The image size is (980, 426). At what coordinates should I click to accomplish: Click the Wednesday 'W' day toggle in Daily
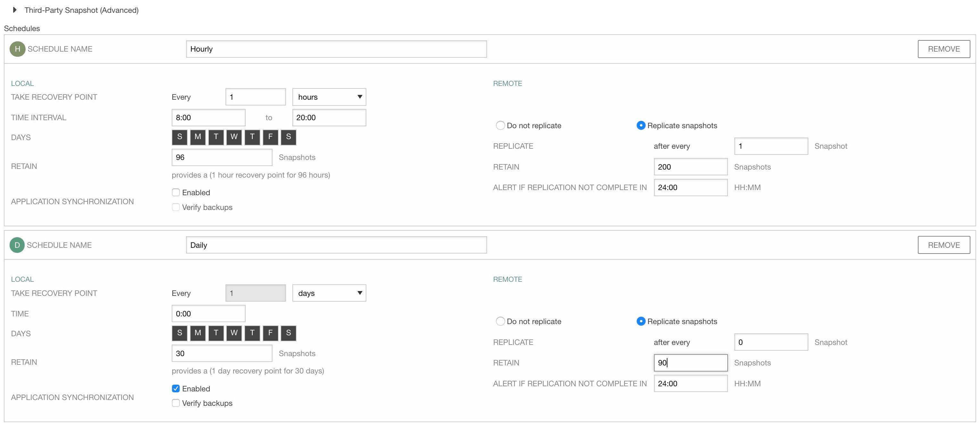[x=233, y=332]
